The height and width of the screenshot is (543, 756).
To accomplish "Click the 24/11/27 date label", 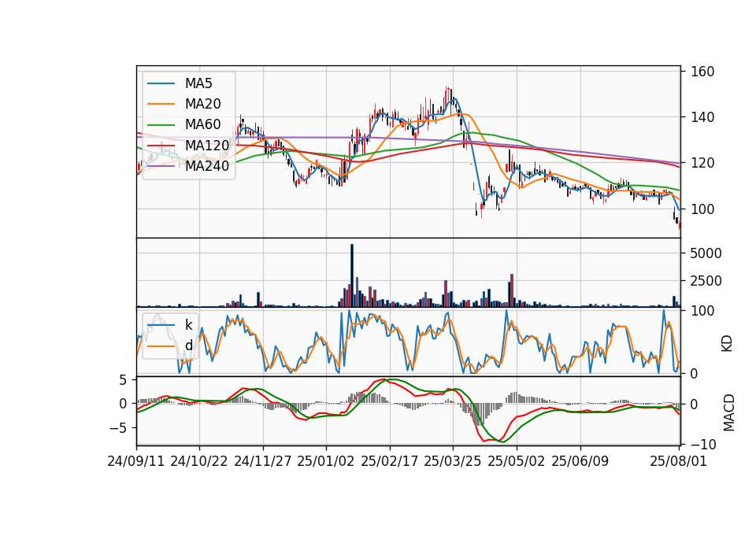I will 263,461.
